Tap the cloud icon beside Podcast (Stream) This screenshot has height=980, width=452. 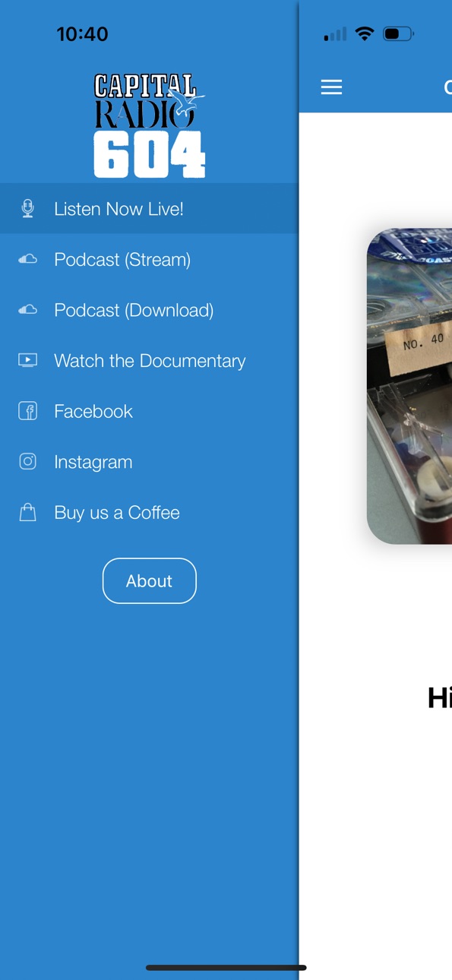pyautogui.click(x=28, y=260)
